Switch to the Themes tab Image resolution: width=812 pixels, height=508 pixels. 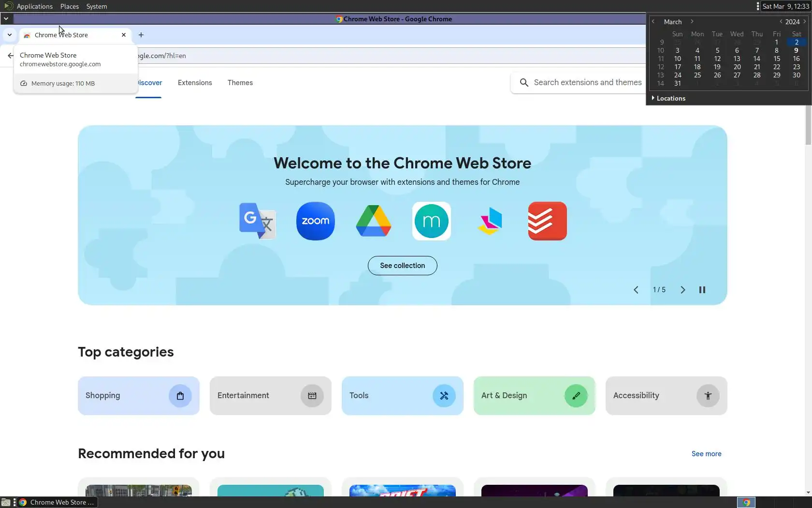240,83
